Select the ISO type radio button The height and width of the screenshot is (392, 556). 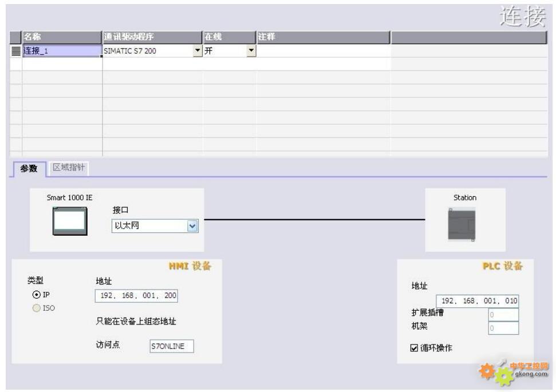36,308
